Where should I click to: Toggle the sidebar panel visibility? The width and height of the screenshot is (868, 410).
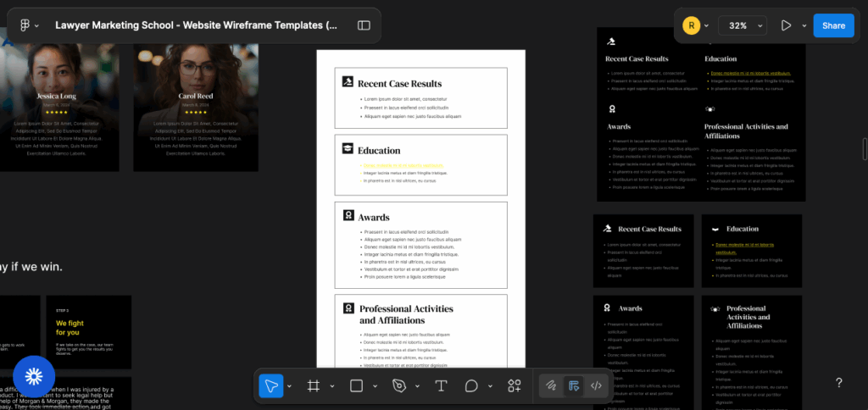tap(364, 25)
